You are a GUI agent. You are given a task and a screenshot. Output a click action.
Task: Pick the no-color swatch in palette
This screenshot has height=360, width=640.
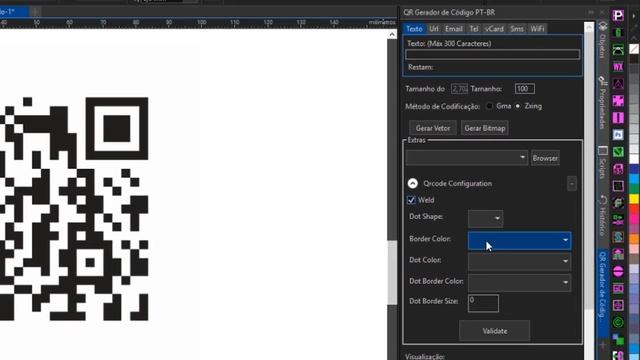[x=634, y=49]
